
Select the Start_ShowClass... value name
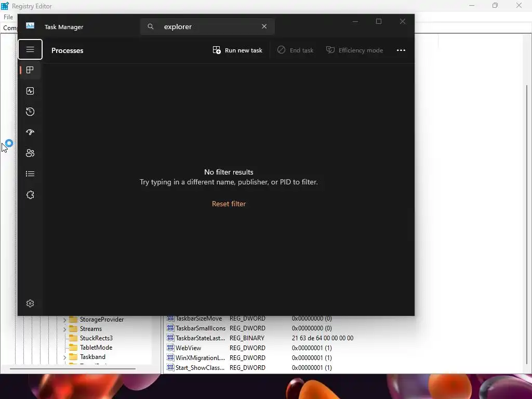tap(200, 367)
